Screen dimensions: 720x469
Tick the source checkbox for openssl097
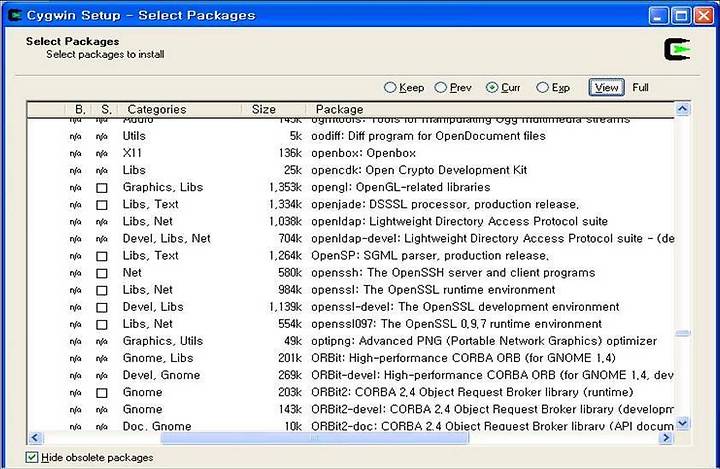click(102, 325)
